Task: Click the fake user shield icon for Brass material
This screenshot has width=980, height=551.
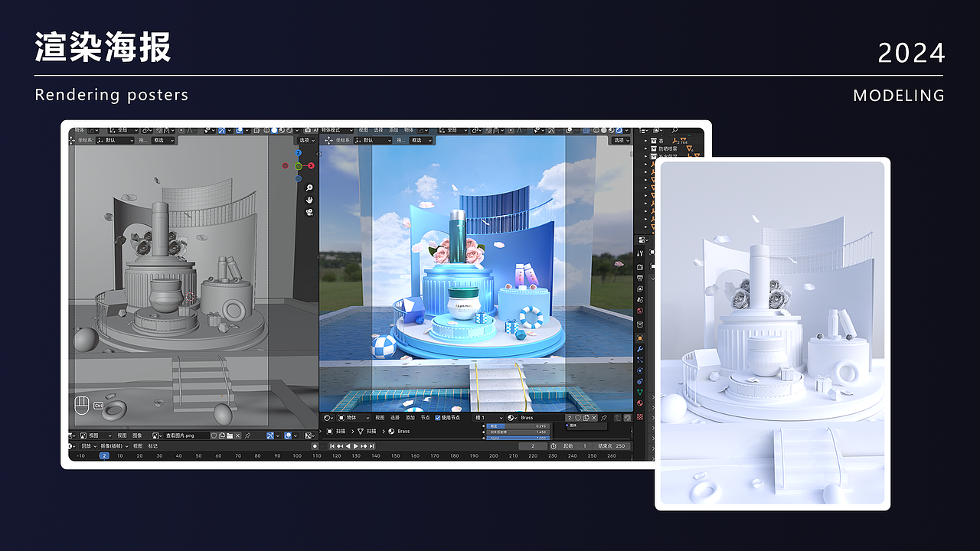Action: (578, 418)
